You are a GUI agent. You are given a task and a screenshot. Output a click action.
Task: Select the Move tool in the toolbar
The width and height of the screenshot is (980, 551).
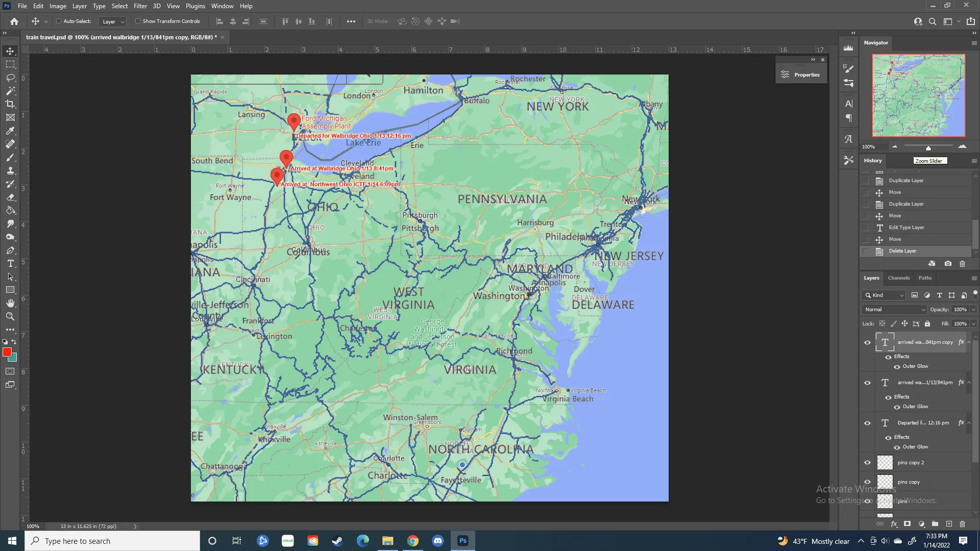click(10, 51)
